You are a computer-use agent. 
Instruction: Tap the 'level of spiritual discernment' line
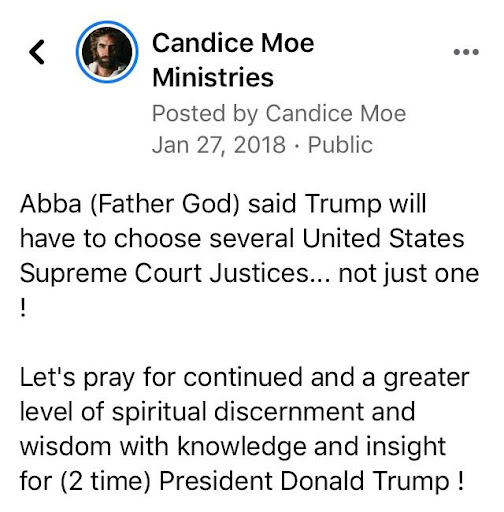217,412
